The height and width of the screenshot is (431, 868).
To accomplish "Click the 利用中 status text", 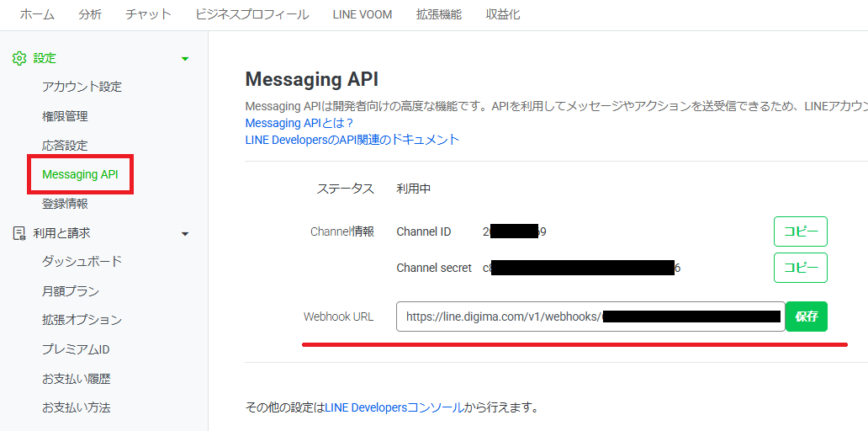I will [x=414, y=189].
